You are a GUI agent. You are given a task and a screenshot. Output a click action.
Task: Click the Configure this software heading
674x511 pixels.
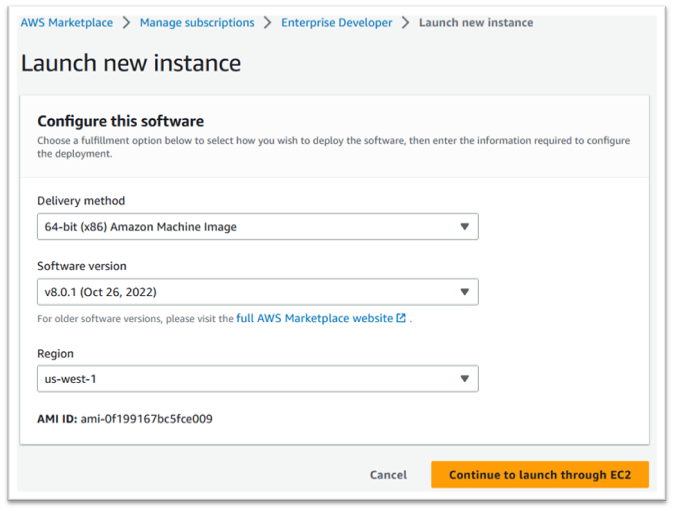coord(120,122)
